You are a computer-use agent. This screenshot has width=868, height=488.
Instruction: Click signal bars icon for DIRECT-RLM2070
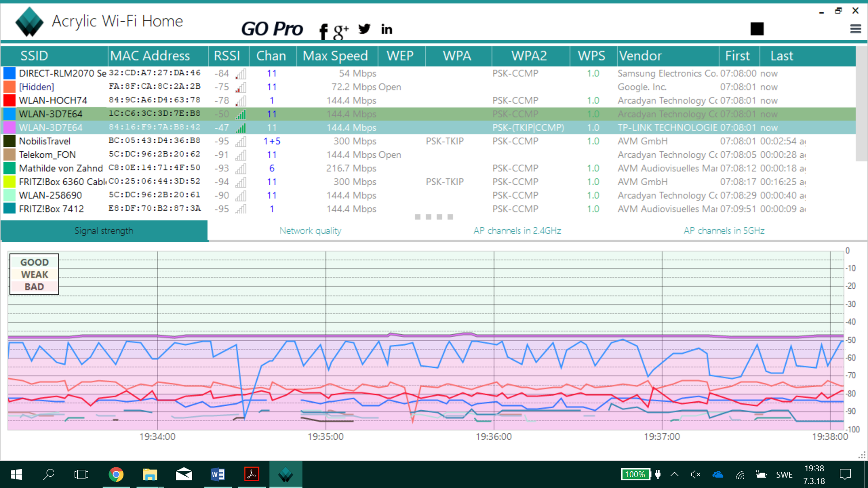[241, 74]
